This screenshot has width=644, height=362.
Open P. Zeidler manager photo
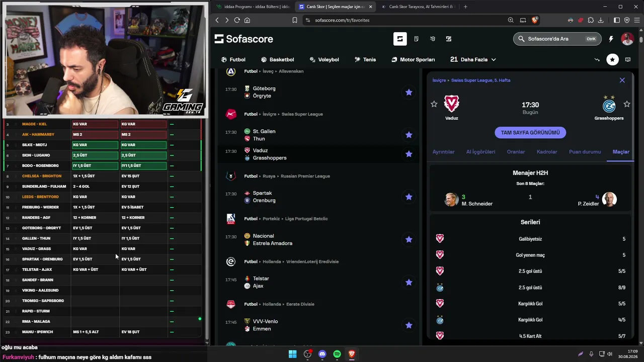[x=609, y=200]
